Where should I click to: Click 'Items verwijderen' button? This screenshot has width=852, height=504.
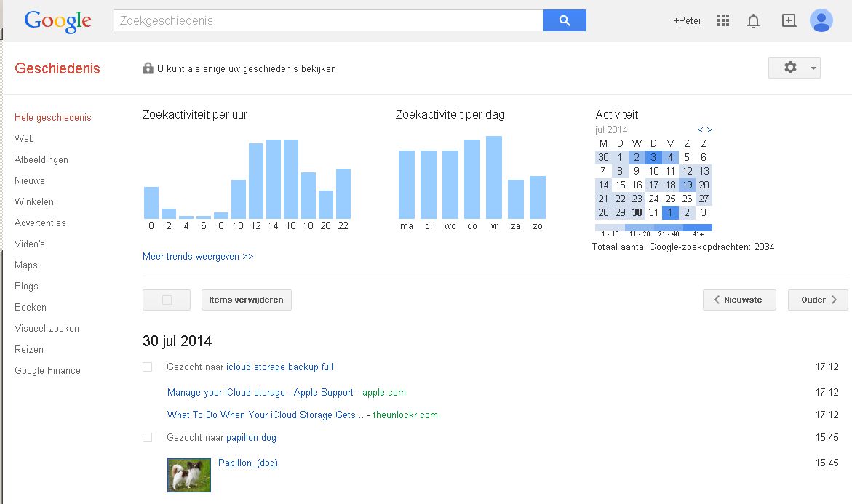(246, 300)
